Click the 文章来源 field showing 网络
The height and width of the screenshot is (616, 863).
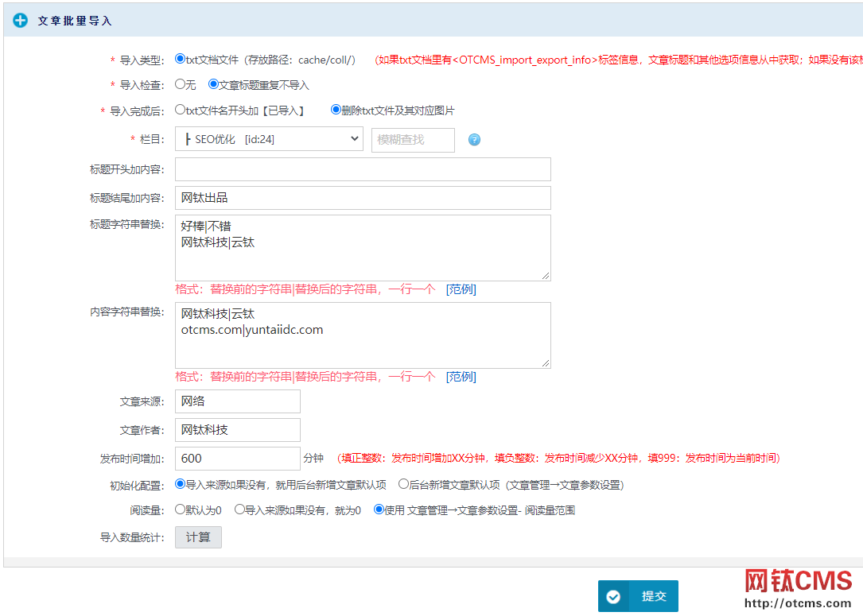[x=237, y=401]
